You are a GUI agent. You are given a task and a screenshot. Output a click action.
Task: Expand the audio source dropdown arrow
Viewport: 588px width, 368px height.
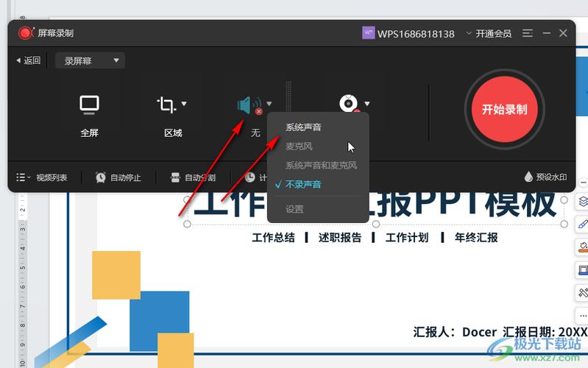269,104
